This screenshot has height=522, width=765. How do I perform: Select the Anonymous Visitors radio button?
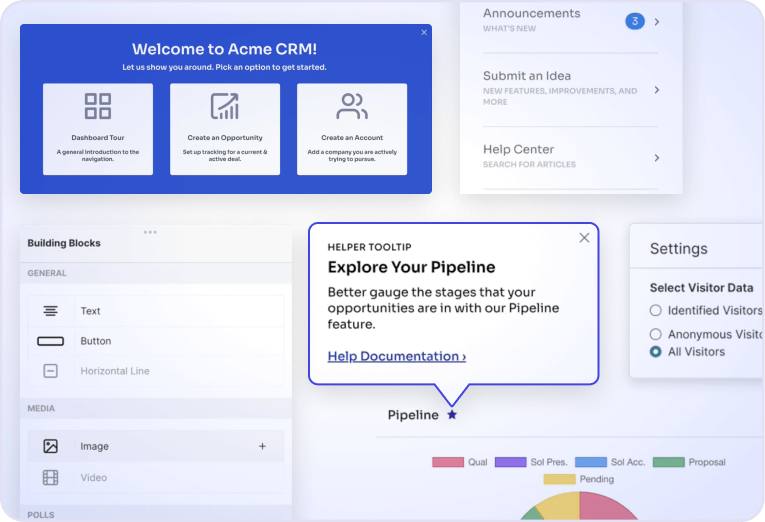655,334
